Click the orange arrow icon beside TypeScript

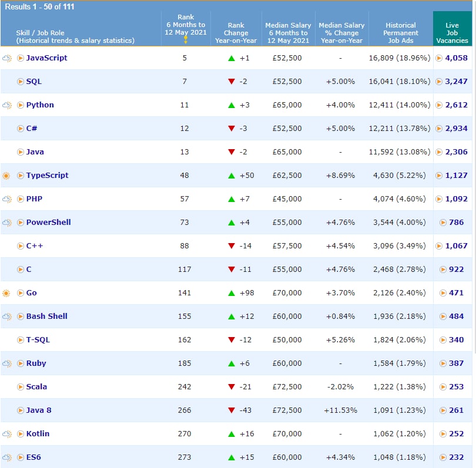tap(21, 176)
